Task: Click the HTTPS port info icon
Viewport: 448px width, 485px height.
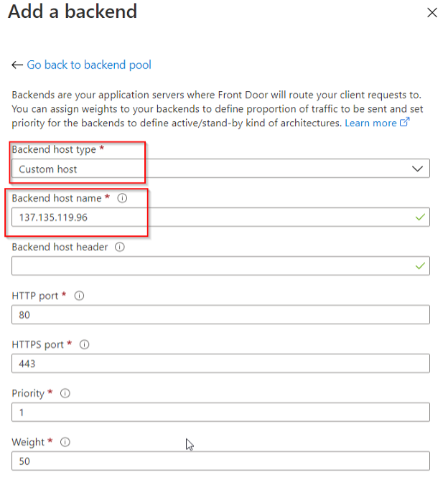Action: 85,344
